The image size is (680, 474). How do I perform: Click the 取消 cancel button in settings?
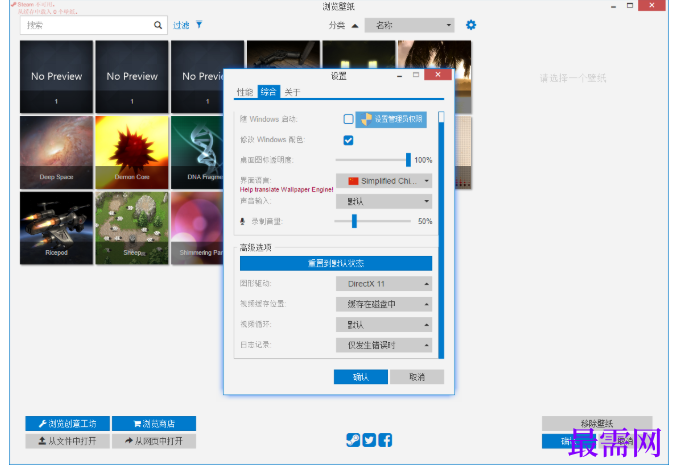417,377
